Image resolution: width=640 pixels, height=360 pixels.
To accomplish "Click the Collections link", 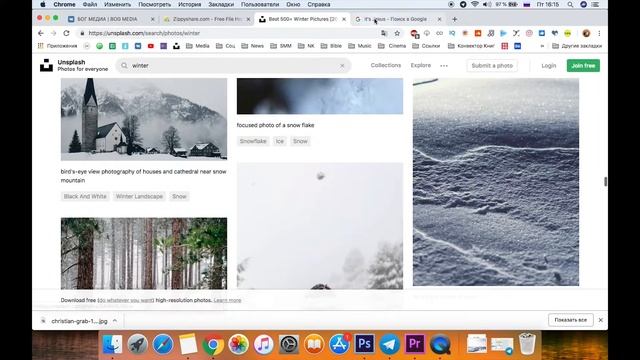I will point(386,65).
